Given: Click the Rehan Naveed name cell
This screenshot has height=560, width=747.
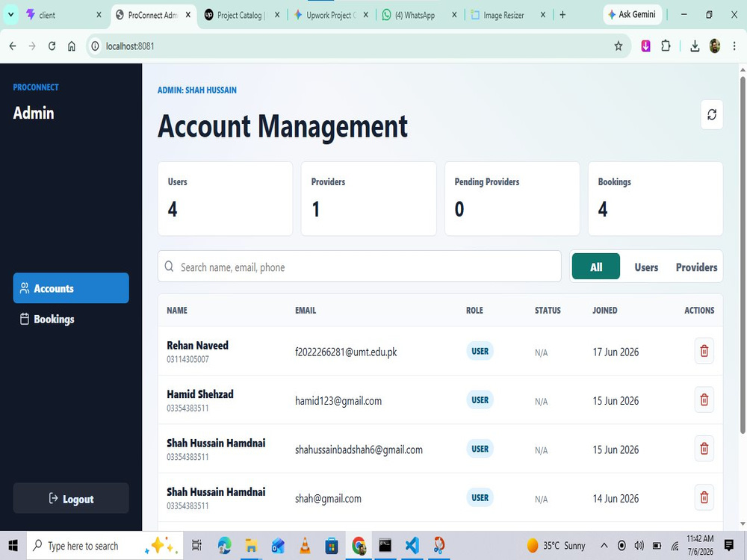Looking at the screenshot, I should (x=197, y=345).
